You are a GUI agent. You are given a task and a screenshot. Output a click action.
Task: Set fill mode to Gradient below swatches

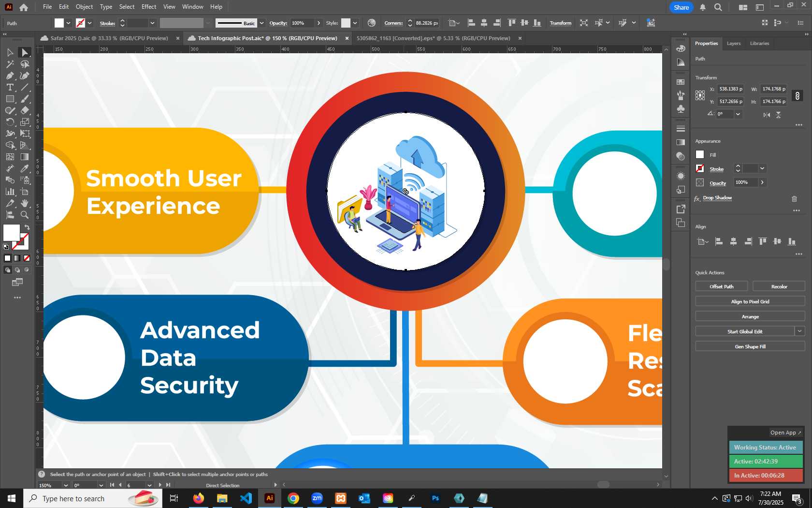tap(17, 258)
